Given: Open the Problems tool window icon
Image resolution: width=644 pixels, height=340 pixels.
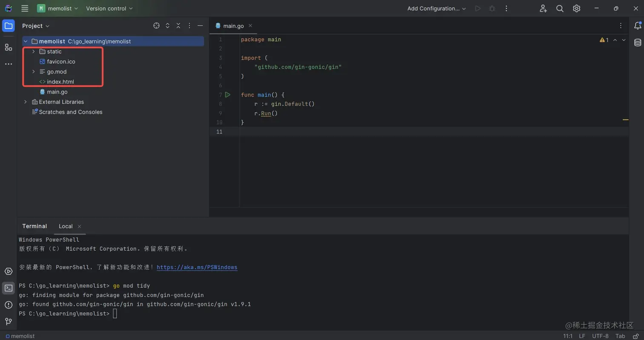Looking at the screenshot, I should point(9,305).
